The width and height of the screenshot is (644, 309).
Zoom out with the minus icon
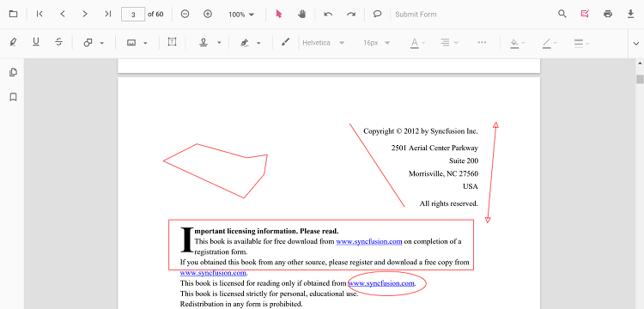[185, 14]
